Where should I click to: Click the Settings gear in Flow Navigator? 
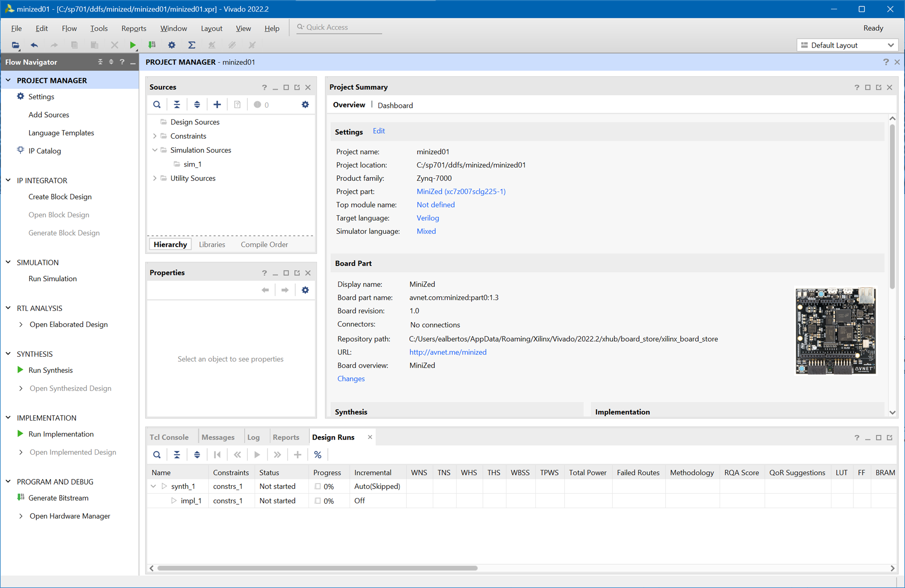click(x=21, y=96)
